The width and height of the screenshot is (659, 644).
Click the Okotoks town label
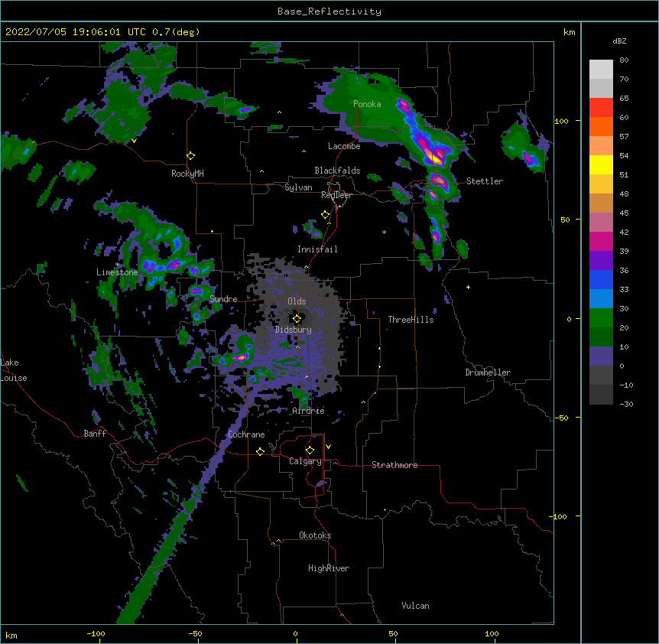click(x=315, y=535)
